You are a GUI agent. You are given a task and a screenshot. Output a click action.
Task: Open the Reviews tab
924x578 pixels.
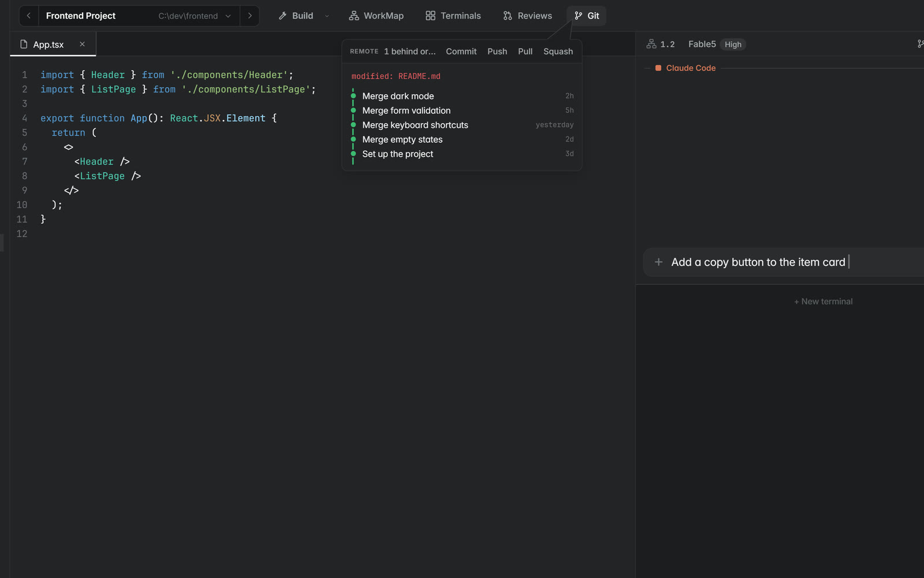(x=527, y=16)
